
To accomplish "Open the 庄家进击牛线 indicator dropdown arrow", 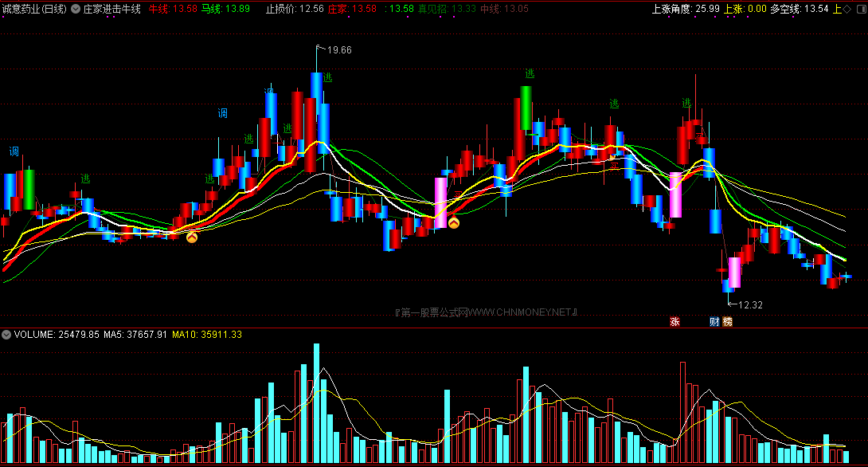I will point(76,9).
